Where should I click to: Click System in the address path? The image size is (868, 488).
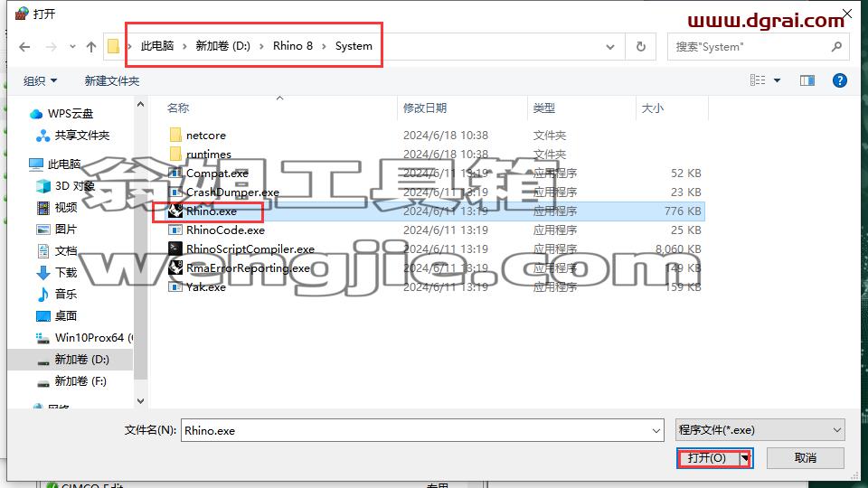click(x=354, y=46)
